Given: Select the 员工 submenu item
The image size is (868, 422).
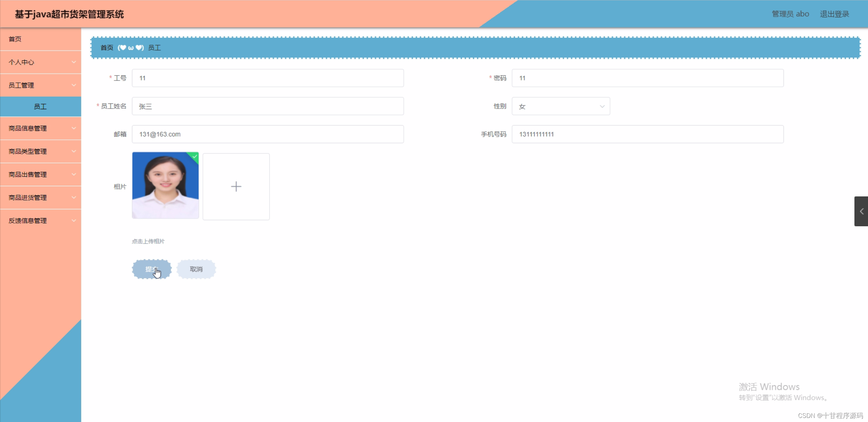Looking at the screenshot, I should tap(40, 107).
